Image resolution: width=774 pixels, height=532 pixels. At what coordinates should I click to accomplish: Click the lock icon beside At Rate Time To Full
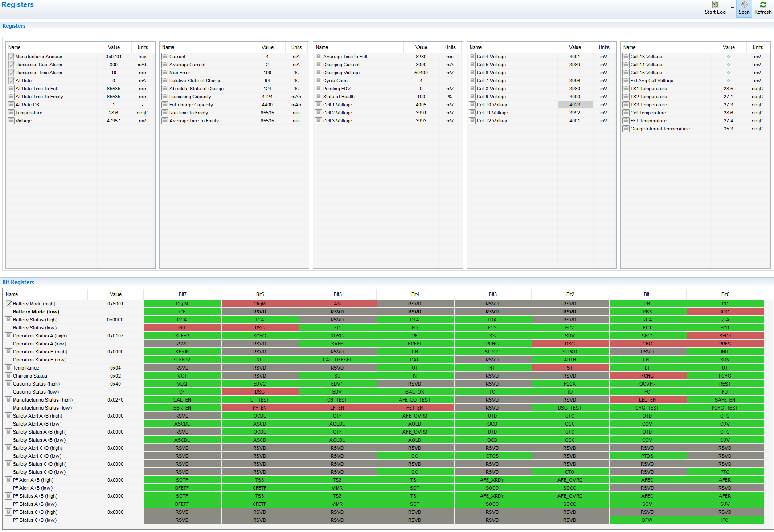point(12,89)
